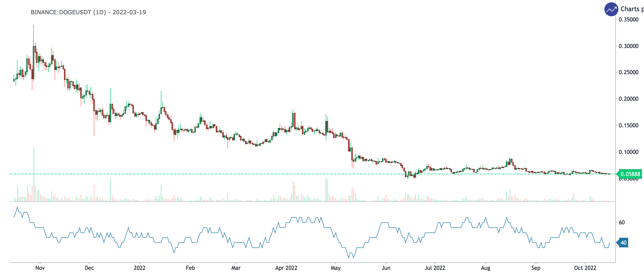Image resolution: width=644 pixels, height=278 pixels.
Task: Select the 2022 year label on time axis
Action: click(139, 268)
